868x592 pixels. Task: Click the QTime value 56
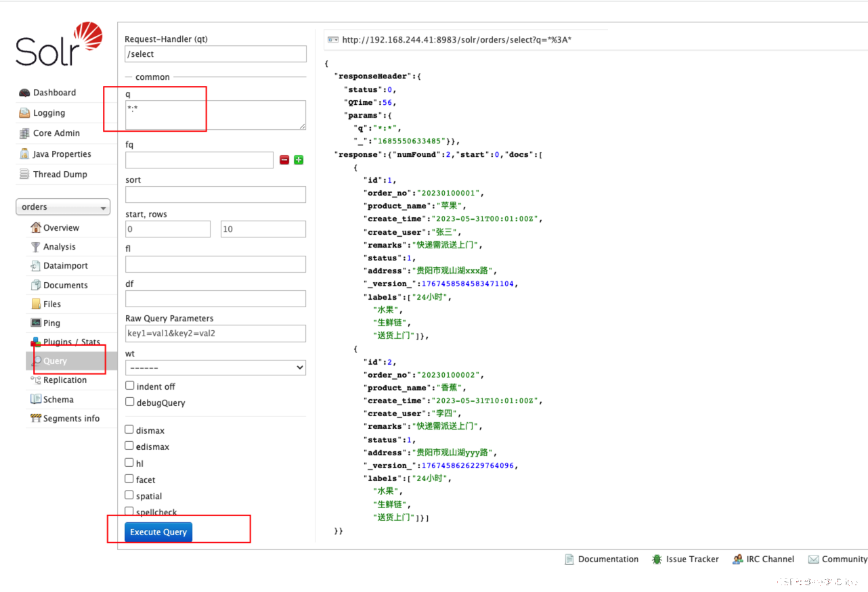387,103
